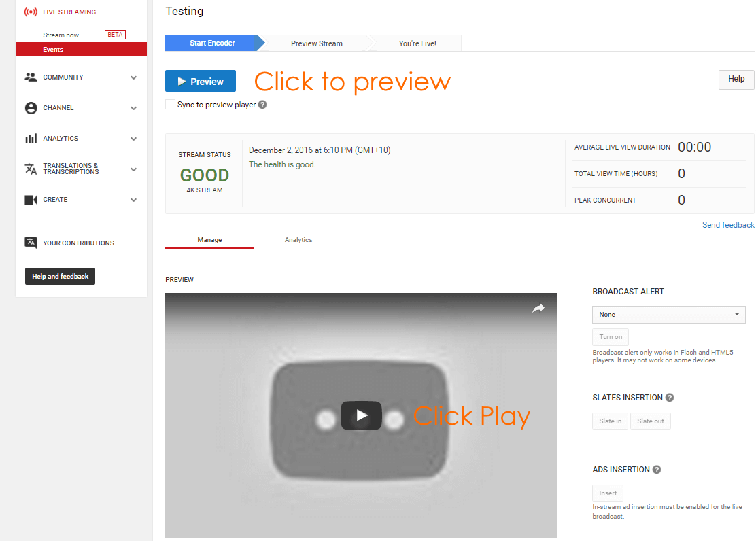The width and height of the screenshot is (756, 541).
Task: Click the December 2, 2016 timestamp
Action: tap(320, 150)
